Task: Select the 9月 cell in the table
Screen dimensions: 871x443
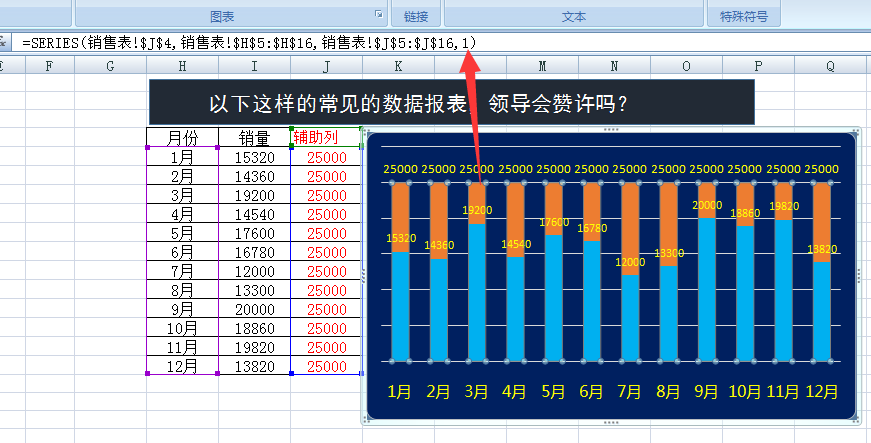Action: tap(182, 309)
